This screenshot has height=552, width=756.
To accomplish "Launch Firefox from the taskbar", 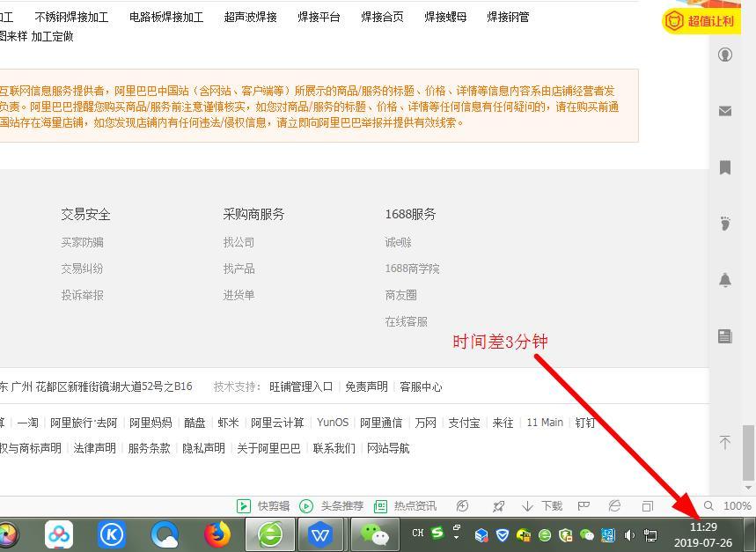I will tap(217, 534).
